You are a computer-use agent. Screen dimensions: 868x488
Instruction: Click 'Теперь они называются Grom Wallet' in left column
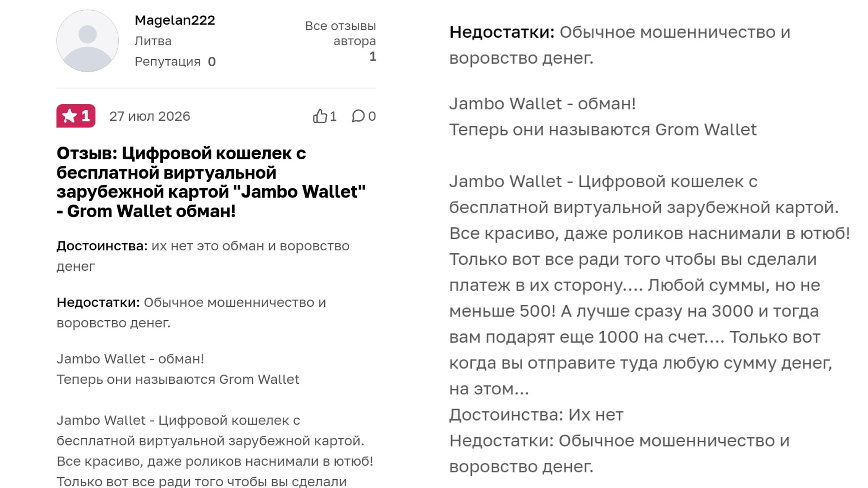pyautogui.click(x=178, y=379)
